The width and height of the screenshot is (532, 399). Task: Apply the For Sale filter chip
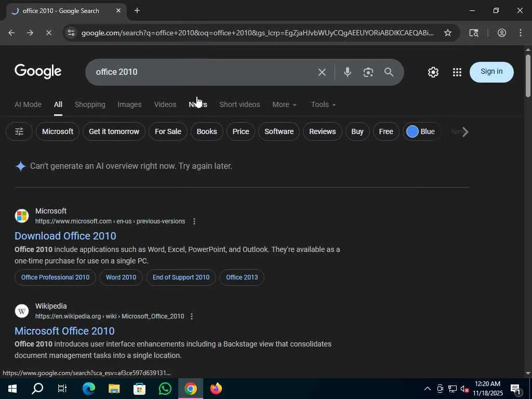tap(168, 131)
